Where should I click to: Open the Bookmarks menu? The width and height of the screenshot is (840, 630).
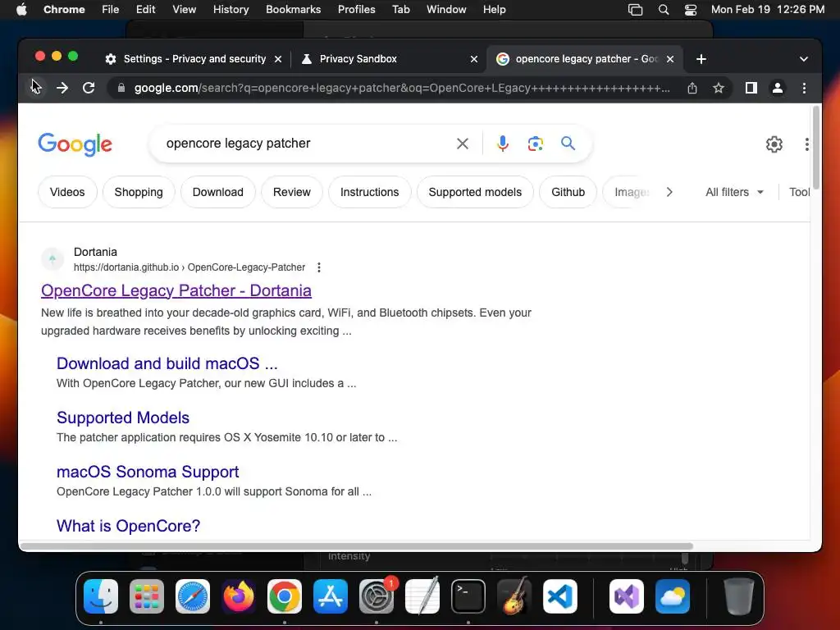pyautogui.click(x=293, y=10)
